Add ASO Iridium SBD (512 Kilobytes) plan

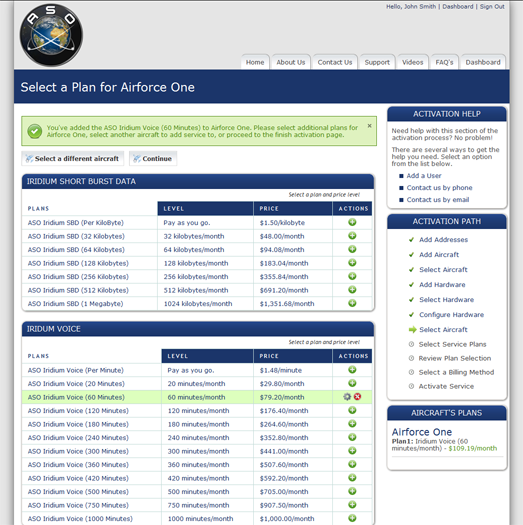tap(352, 290)
